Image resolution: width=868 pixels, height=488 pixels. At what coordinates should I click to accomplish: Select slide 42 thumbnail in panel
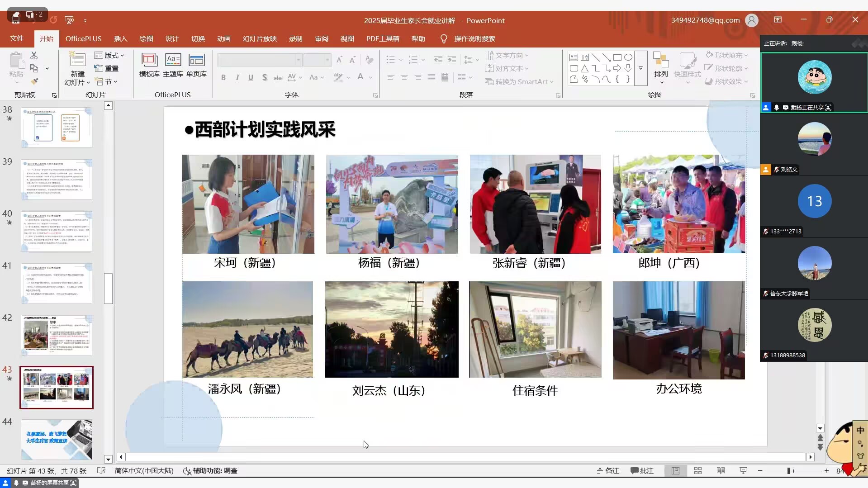57,336
